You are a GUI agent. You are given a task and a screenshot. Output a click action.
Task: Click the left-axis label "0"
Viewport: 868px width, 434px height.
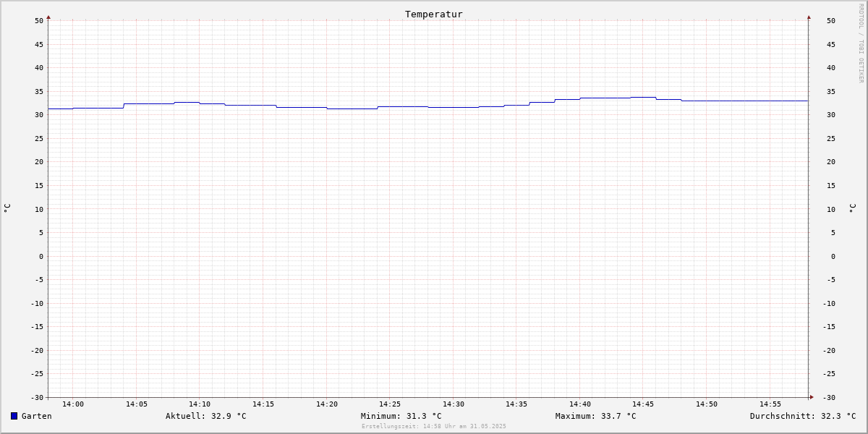(x=41, y=256)
